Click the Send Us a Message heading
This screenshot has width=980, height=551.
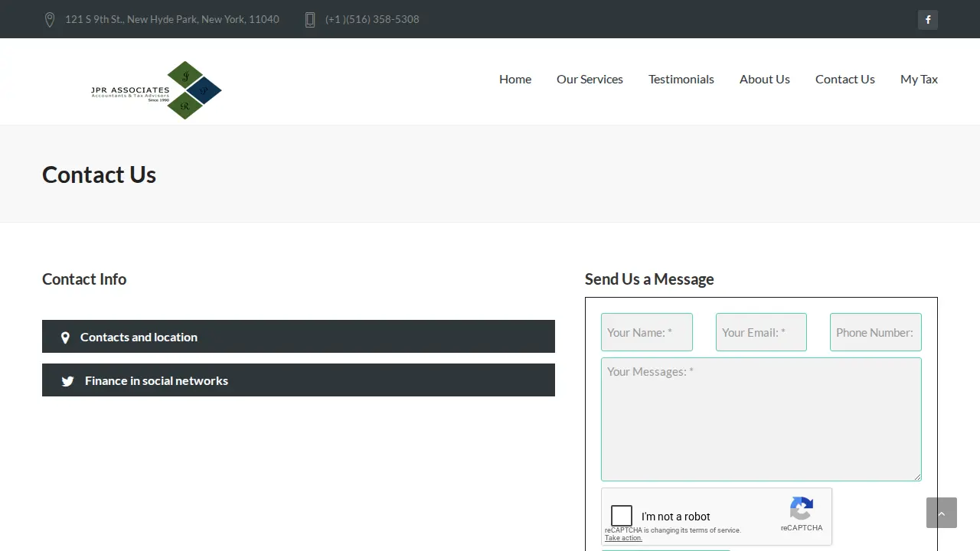(x=649, y=279)
